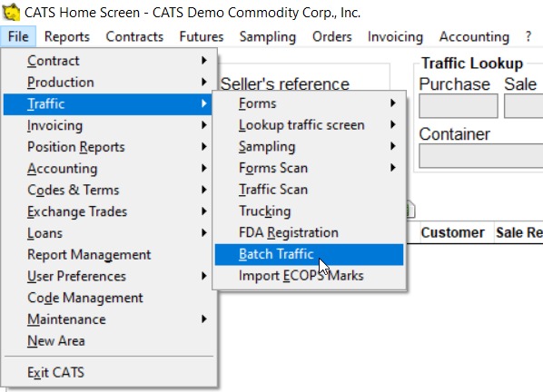The width and height of the screenshot is (543, 392).
Task: Expand Sampling in the Traffic submenu
Action: click(310, 146)
